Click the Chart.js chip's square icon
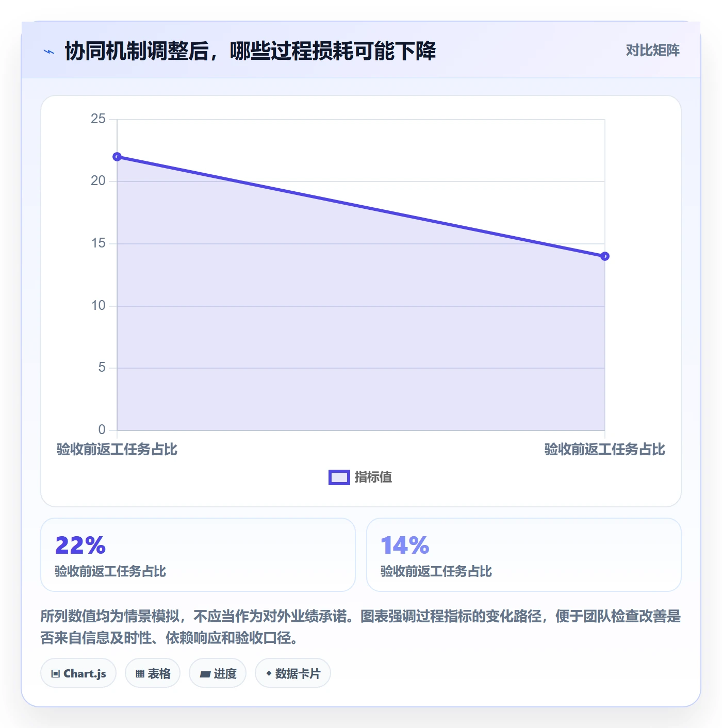This screenshot has width=722, height=728. click(x=56, y=673)
